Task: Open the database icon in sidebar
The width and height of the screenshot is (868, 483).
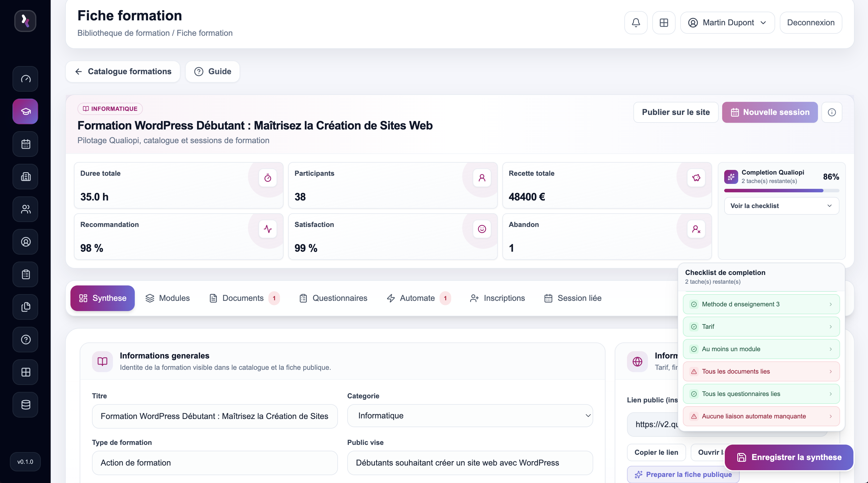Action: tap(26, 405)
